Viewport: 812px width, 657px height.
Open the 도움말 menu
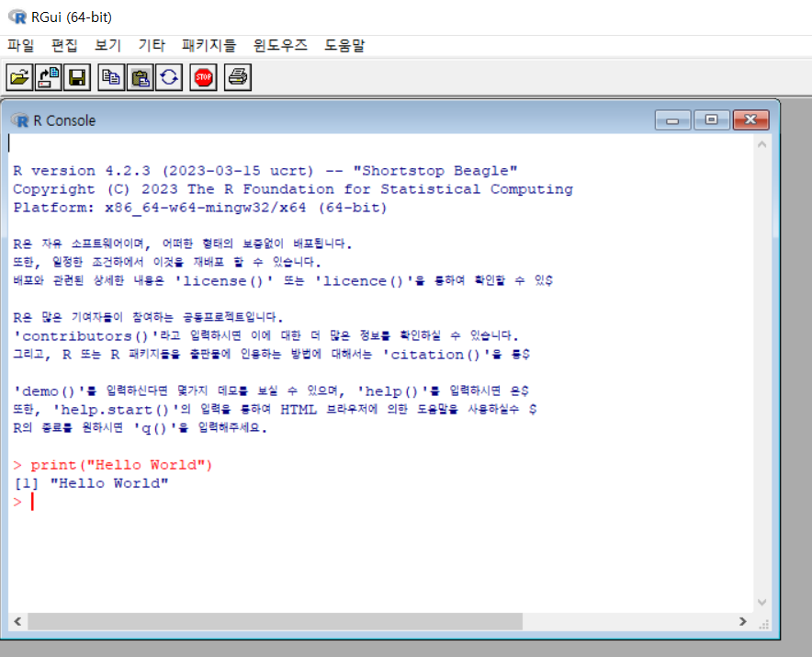[344, 46]
